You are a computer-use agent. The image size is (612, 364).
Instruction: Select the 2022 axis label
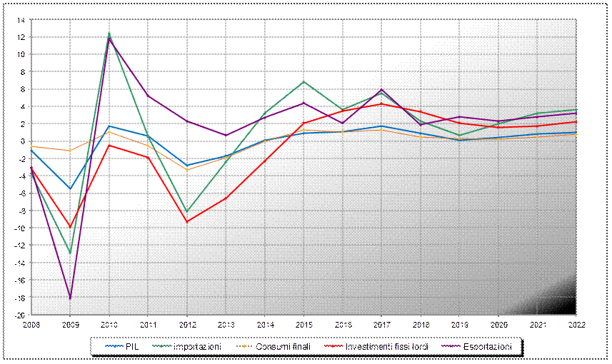576,325
